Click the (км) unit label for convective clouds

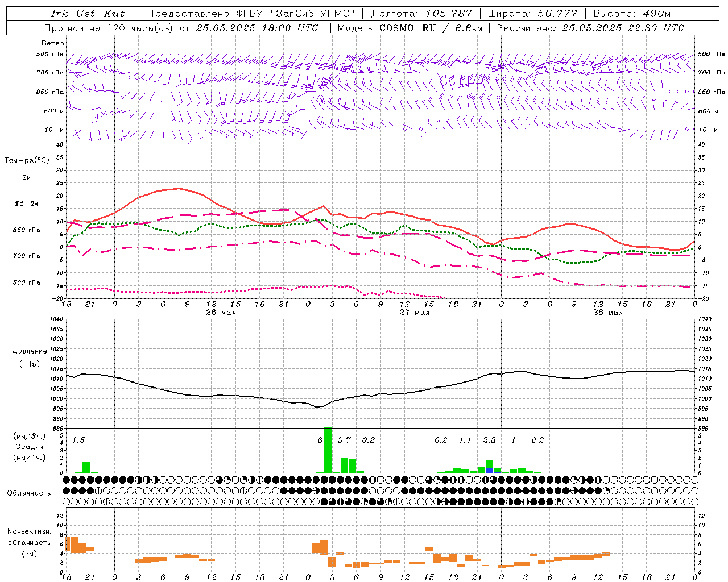point(30,554)
